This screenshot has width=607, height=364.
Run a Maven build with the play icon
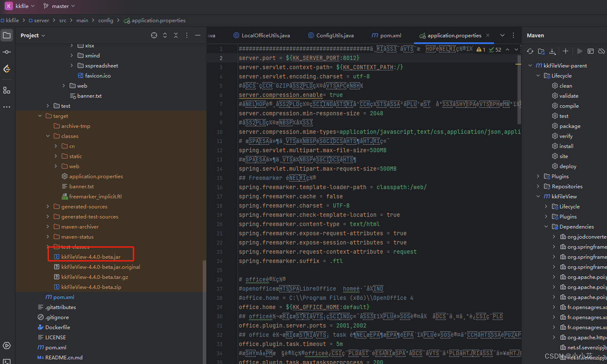[x=580, y=51]
